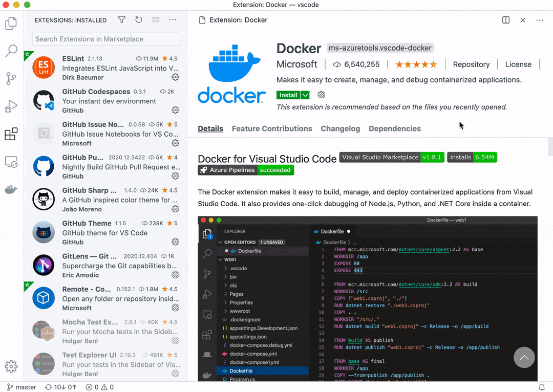The image size is (553, 392).
Task: Open more actions menu in Extensions panel
Action: coord(173,19)
